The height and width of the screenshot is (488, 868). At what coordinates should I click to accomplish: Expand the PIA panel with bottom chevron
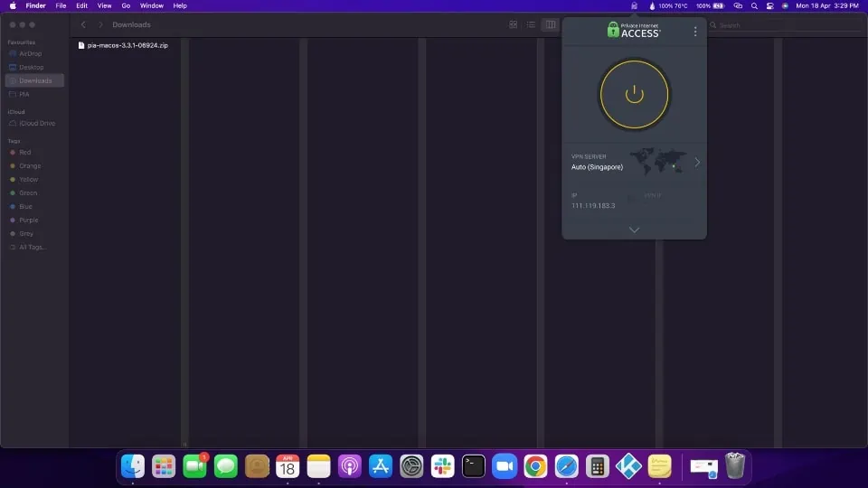pos(634,230)
